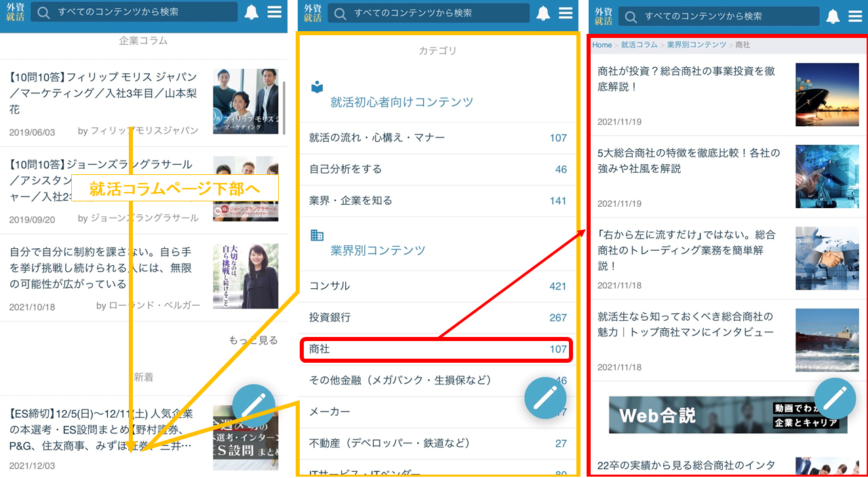
Task: Open the hamburger menu in the left screen
Action: 275,12
